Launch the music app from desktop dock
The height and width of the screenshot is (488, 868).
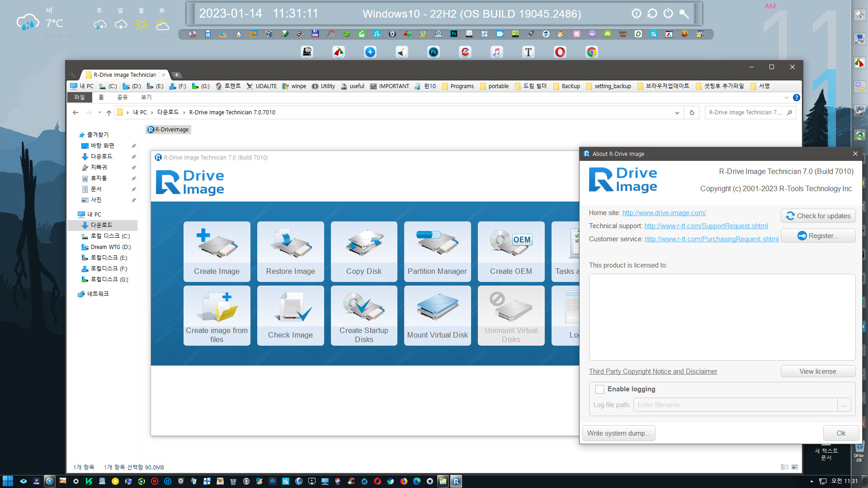tap(496, 52)
